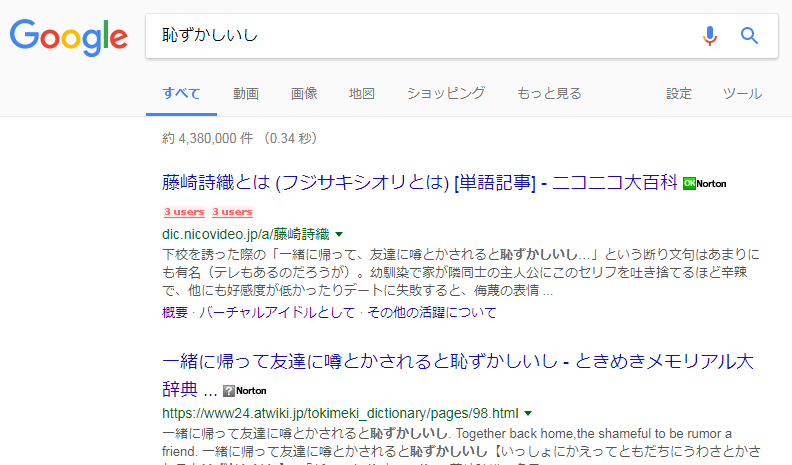
Task: Select the すべて tab
Action: click(x=181, y=93)
